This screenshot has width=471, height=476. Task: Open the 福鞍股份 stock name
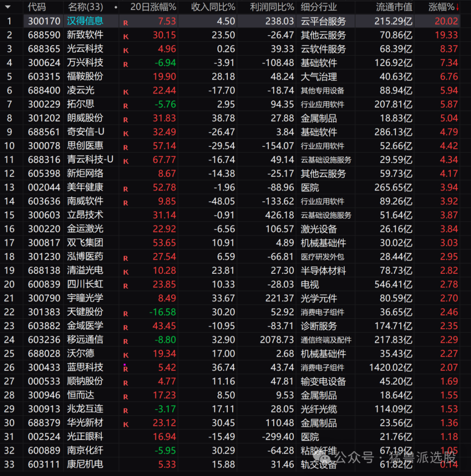pyautogui.click(x=85, y=77)
